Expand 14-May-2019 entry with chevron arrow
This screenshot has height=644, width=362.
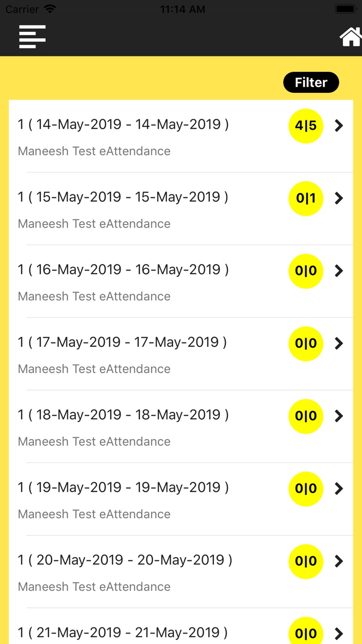(x=339, y=126)
